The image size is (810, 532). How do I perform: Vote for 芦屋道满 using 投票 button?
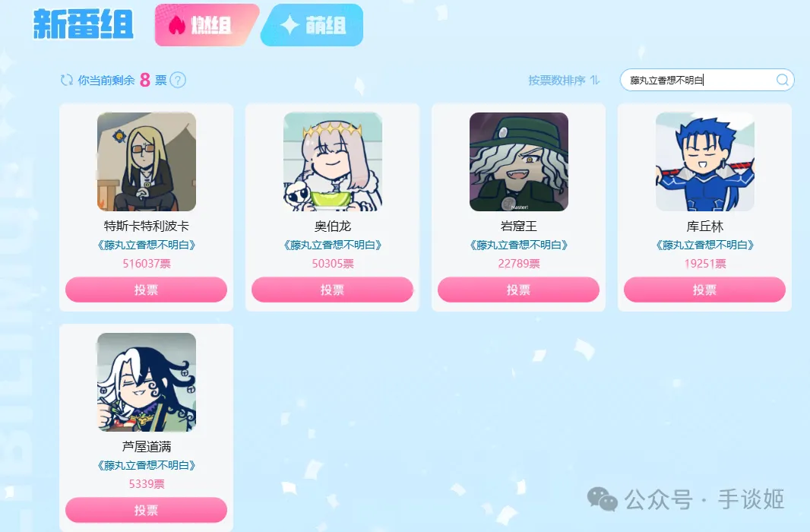point(146,510)
